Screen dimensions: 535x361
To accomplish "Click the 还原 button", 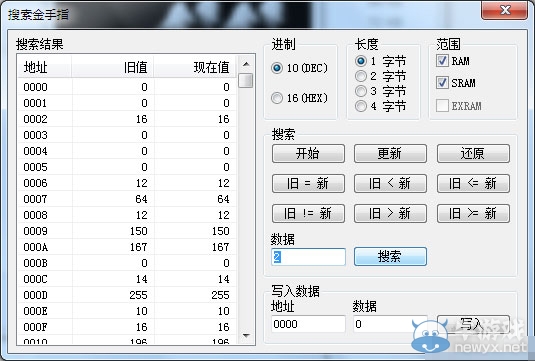I will click(x=473, y=153).
